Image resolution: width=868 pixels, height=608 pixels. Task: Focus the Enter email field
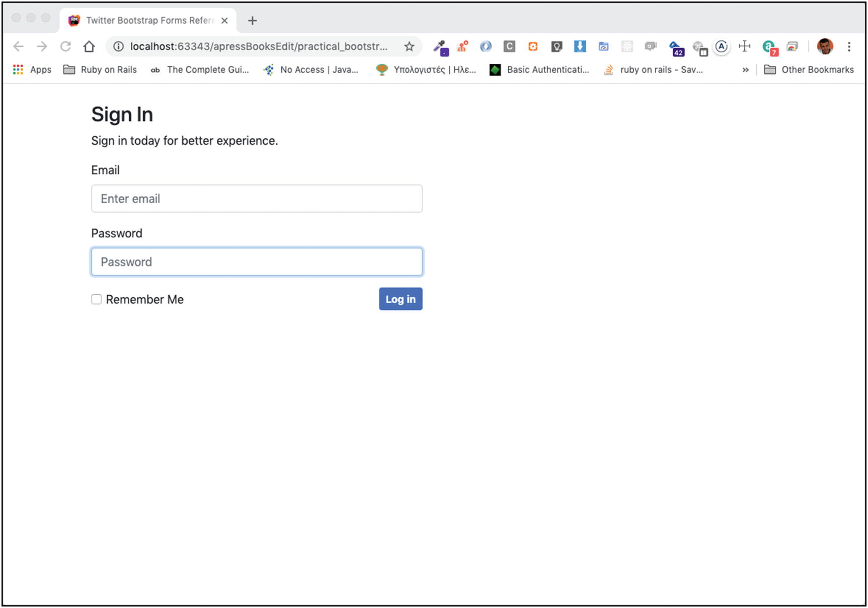(257, 199)
